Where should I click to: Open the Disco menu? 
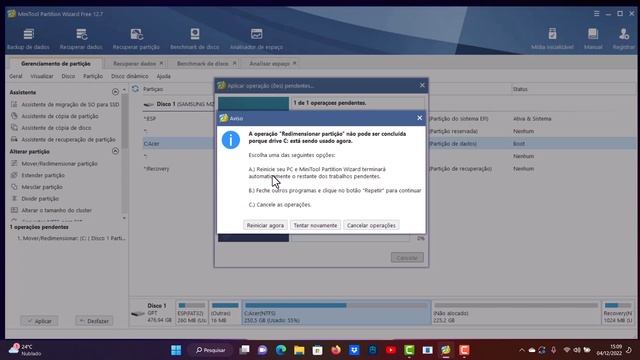coord(68,76)
